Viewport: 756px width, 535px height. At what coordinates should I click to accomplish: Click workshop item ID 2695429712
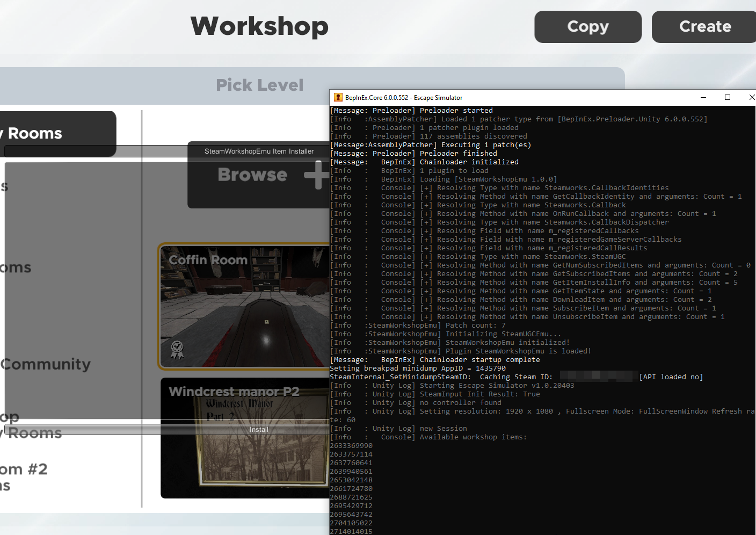pyautogui.click(x=351, y=506)
